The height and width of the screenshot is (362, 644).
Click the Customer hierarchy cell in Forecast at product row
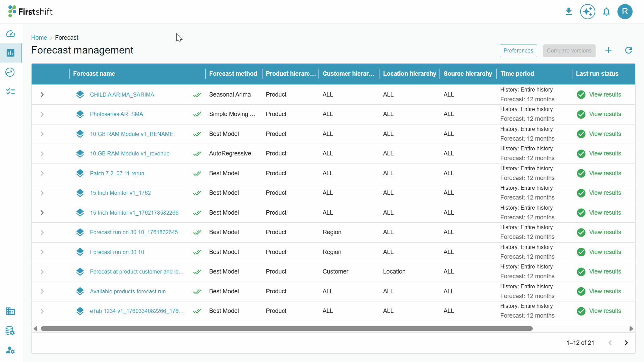335,271
